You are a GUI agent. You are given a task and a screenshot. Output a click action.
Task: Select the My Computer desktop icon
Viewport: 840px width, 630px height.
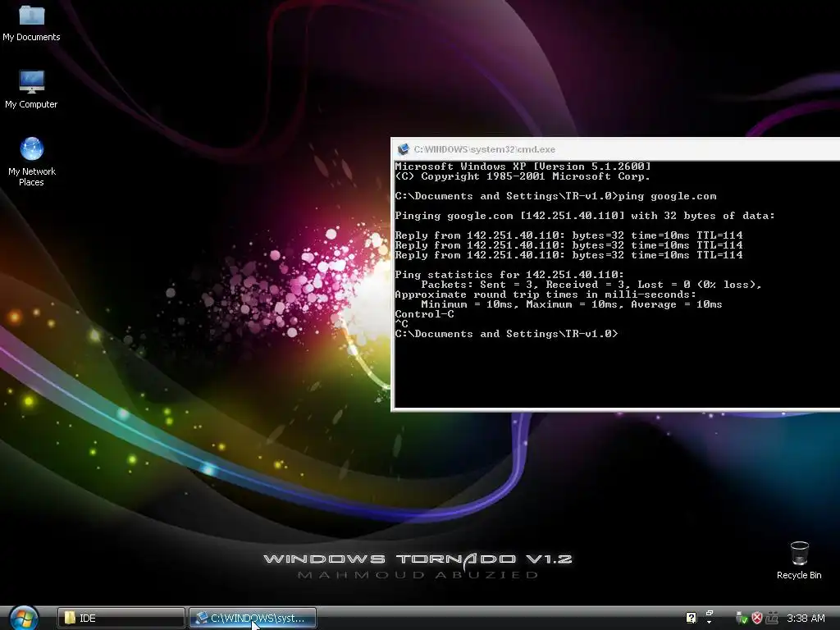click(31, 89)
